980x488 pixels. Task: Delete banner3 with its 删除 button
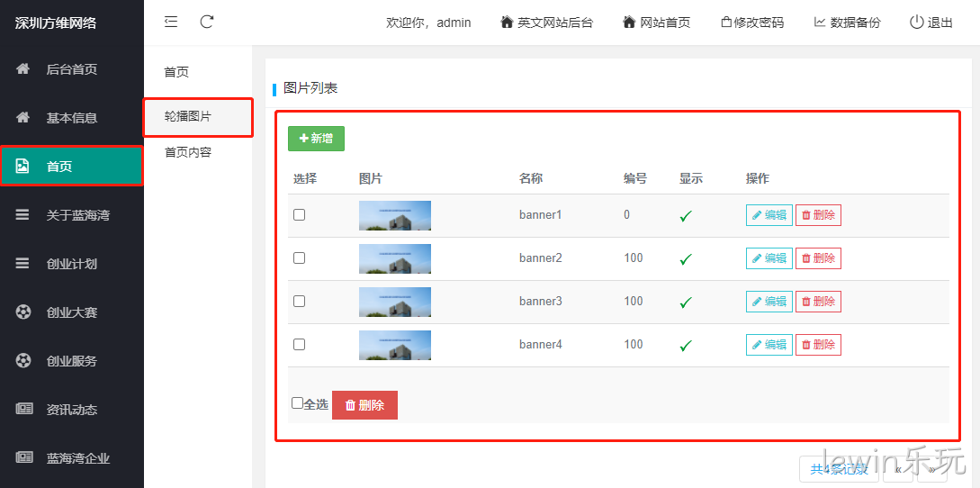[818, 302]
